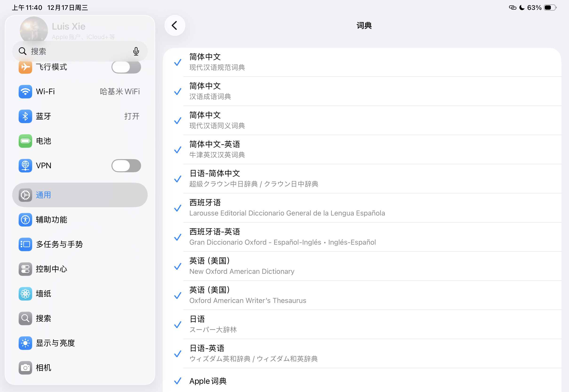
Task: Go back with the chevron button
Action: 175,26
